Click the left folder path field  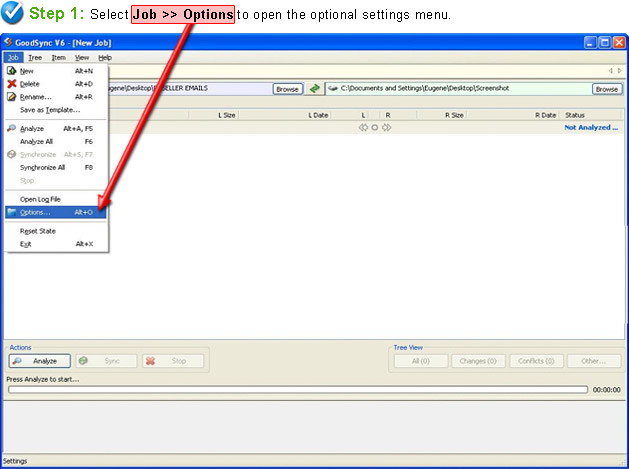[189, 88]
